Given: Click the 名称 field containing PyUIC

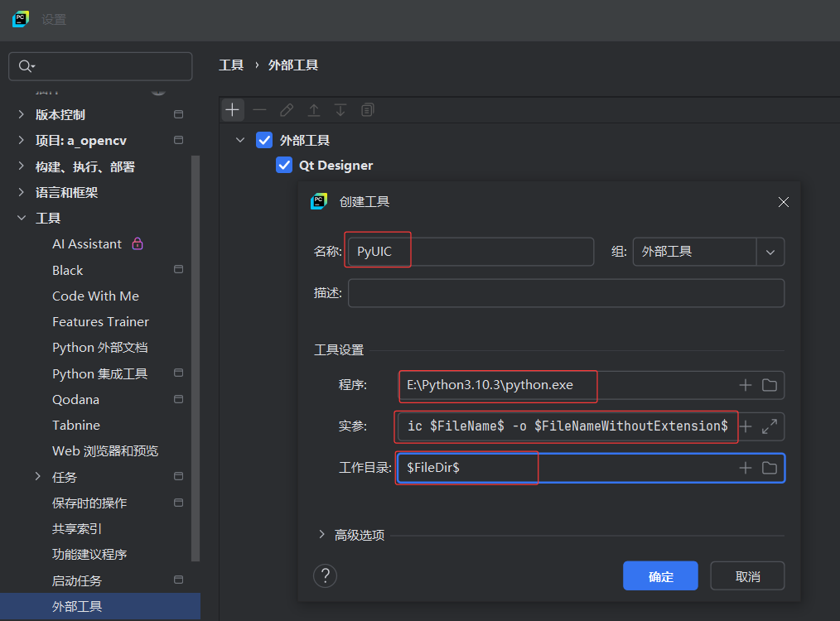Looking at the screenshot, I should 471,253.
